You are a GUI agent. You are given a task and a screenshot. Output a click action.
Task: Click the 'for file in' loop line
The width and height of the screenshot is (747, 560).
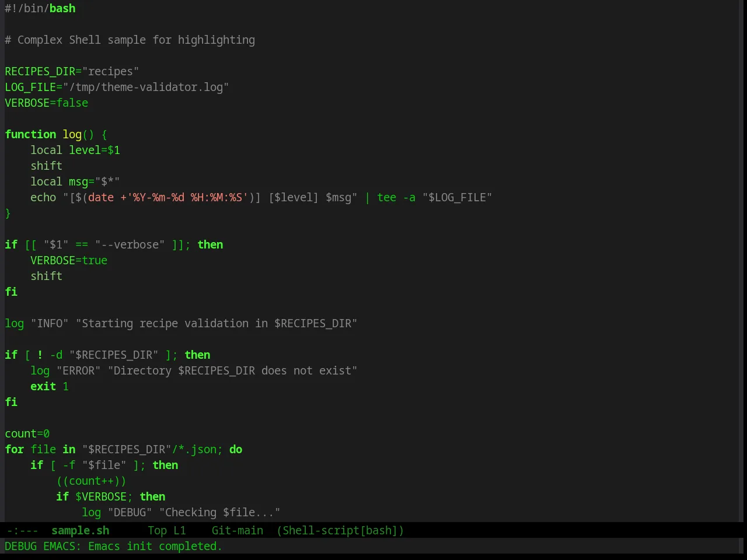(x=124, y=449)
